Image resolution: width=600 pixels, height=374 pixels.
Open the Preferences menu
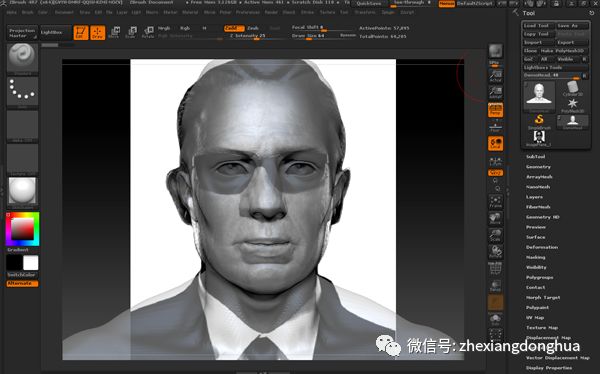tap(248, 12)
